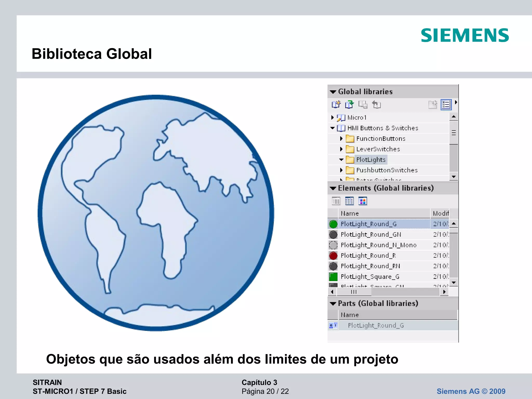The image size is (532, 399).
Task: Expand the FunctionButtons folder arrow
Action: click(x=341, y=139)
